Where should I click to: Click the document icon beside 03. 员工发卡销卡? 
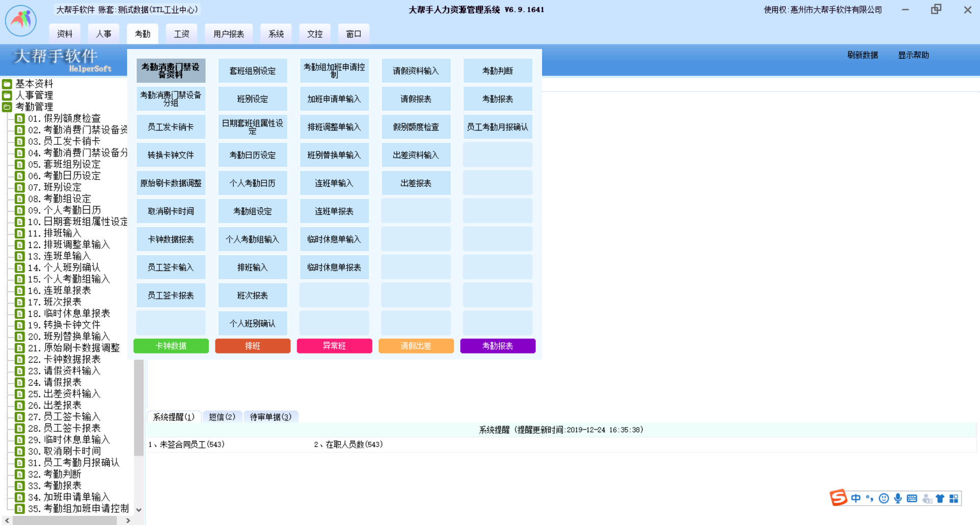click(x=20, y=141)
